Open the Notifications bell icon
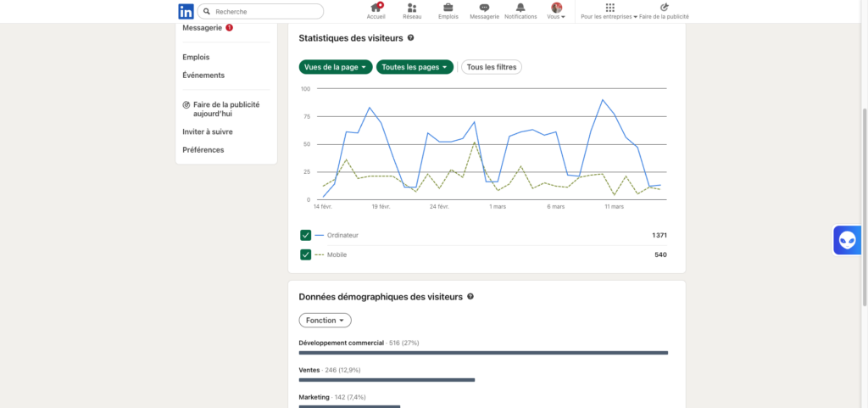Viewport: 868px width, 408px height. tap(520, 8)
